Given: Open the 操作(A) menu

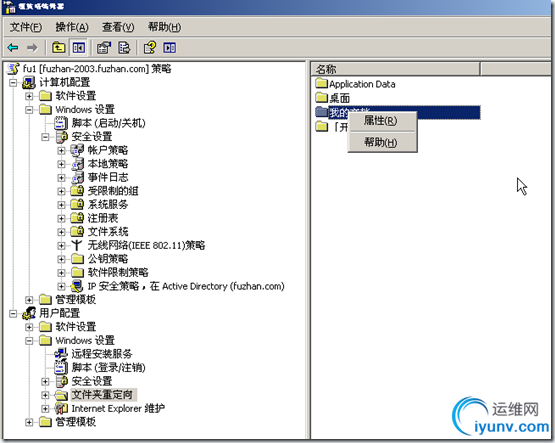Looking at the screenshot, I should click(72, 27).
